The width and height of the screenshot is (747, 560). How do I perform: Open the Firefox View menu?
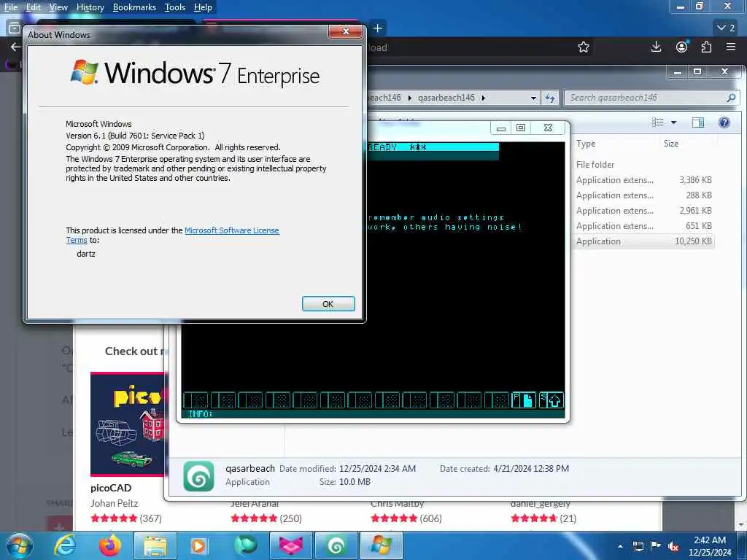(x=58, y=7)
